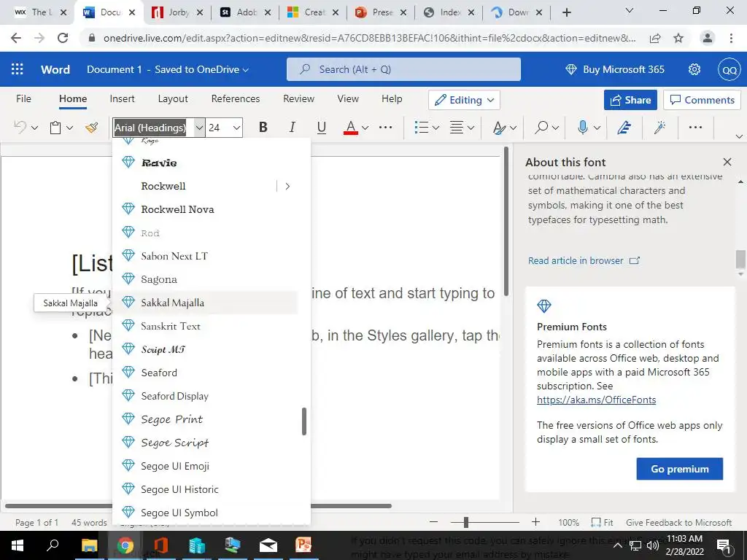Click the Share button

tap(630, 100)
